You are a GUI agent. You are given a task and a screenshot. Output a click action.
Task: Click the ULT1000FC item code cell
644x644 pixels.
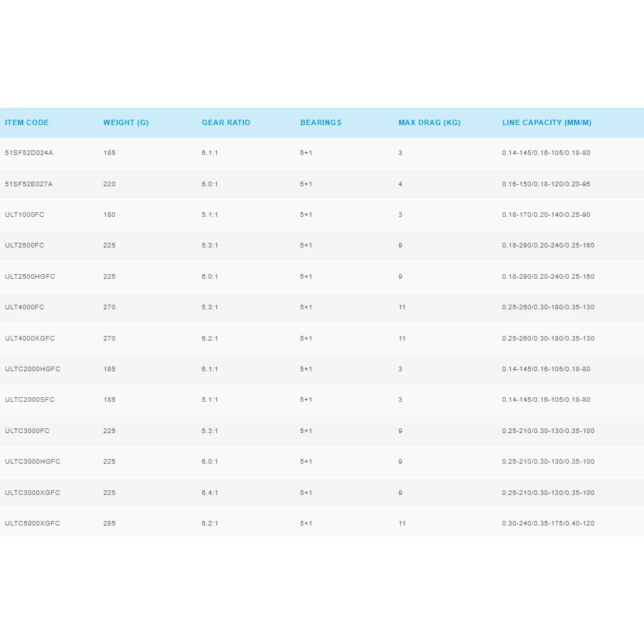[x=25, y=215]
